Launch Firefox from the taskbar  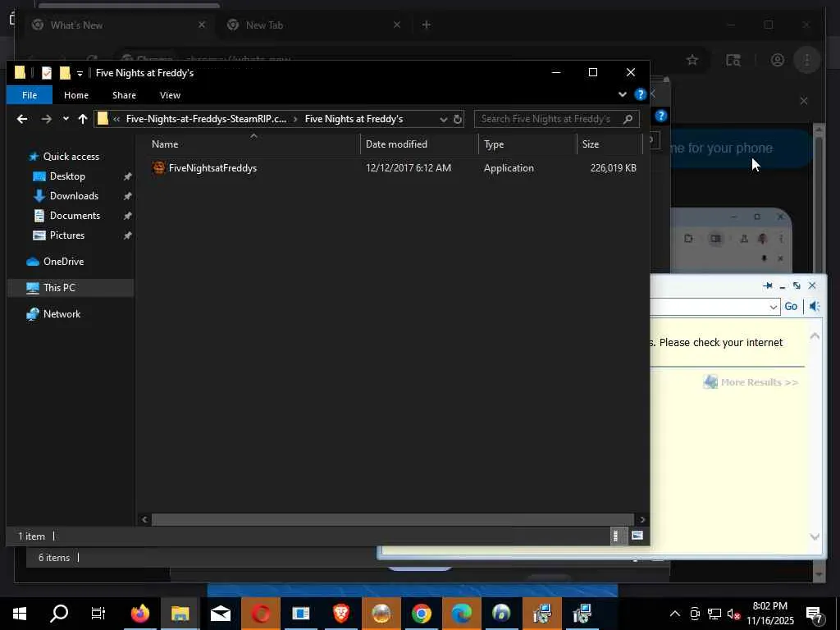click(140, 614)
